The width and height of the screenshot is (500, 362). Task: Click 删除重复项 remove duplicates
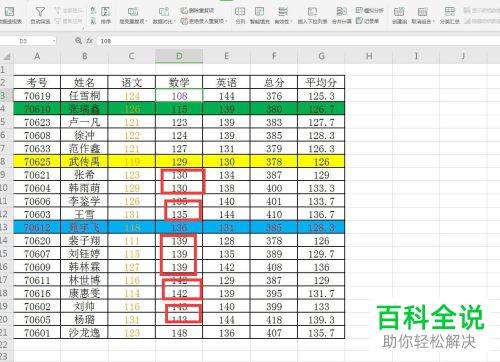pos(197,11)
